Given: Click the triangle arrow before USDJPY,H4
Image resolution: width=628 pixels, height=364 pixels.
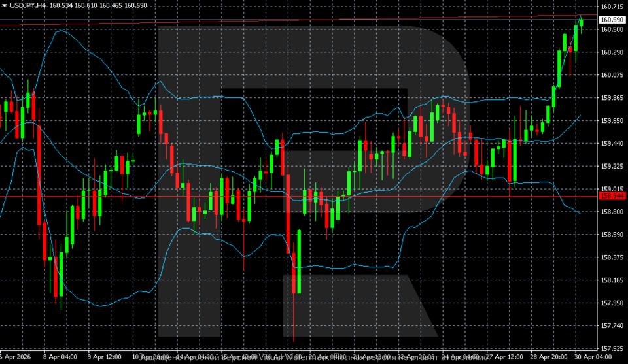Looking at the screenshot, I should pyautogui.click(x=4, y=5).
